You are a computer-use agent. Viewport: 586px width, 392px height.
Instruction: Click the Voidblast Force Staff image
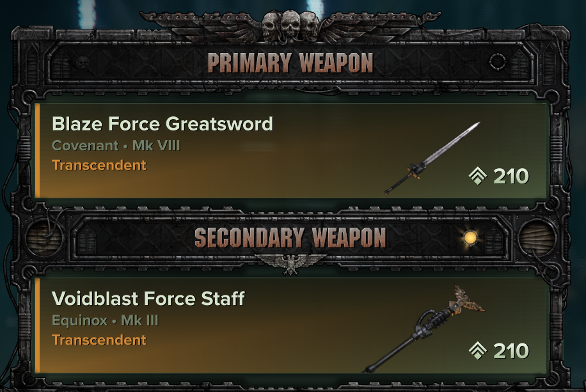point(424,329)
